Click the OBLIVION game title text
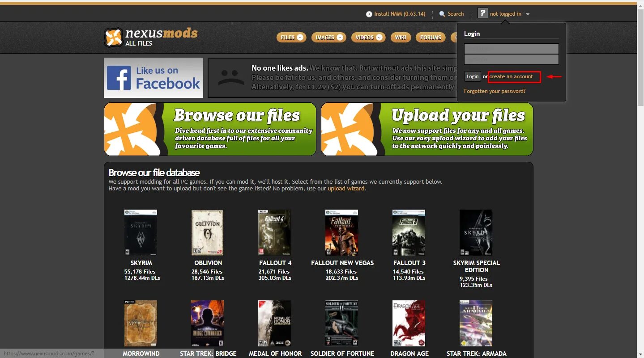The width and height of the screenshot is (644, 358). pyautogui.click(x=208, y=263)
